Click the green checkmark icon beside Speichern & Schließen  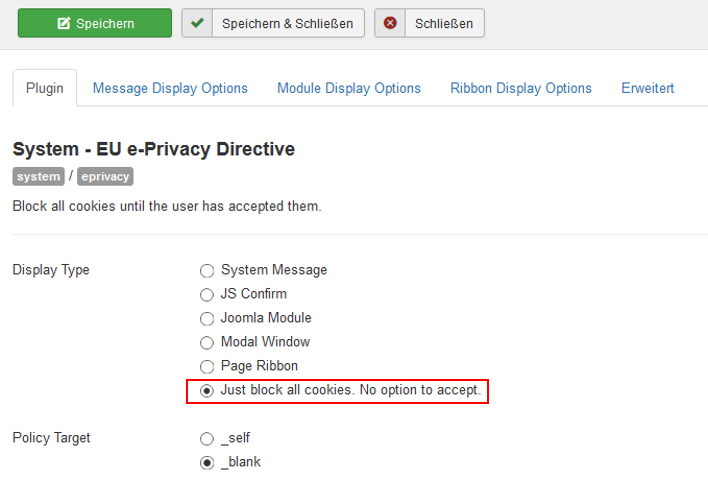point(197,24)
